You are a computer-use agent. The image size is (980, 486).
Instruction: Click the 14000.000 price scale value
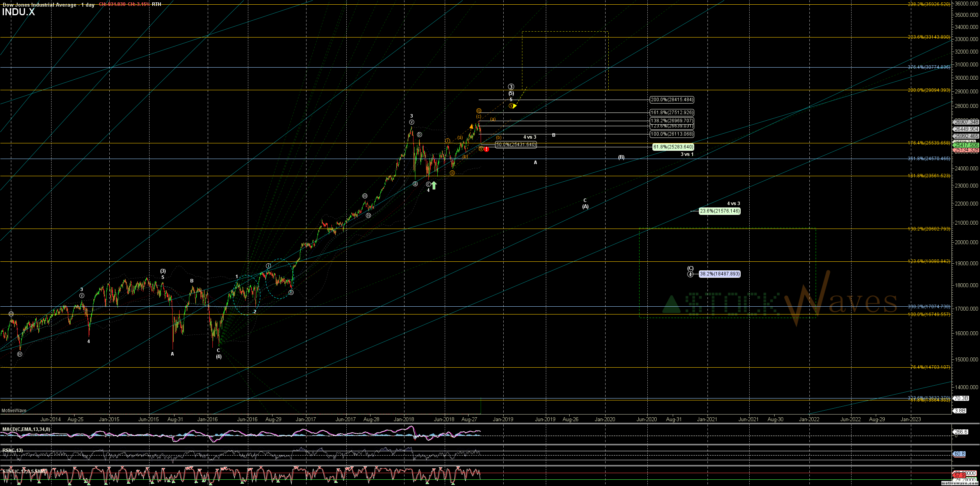(x=966, y=387)
